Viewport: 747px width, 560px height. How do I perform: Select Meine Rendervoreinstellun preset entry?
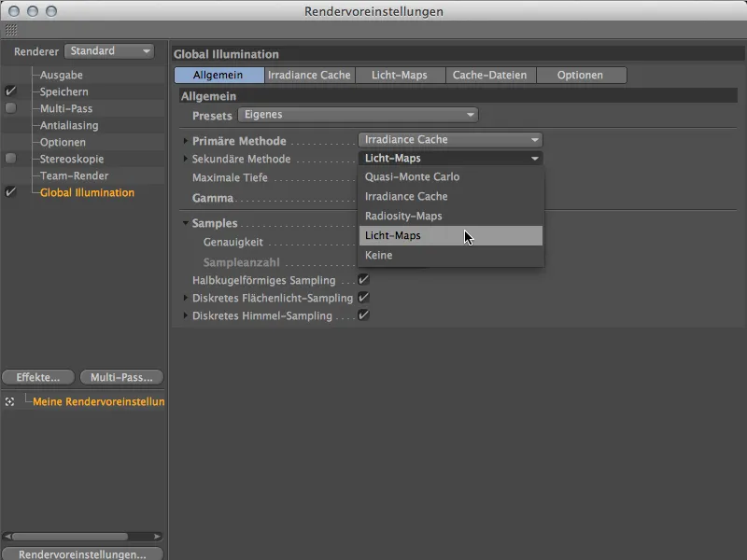pyautogui.click(x=99, y=401)
